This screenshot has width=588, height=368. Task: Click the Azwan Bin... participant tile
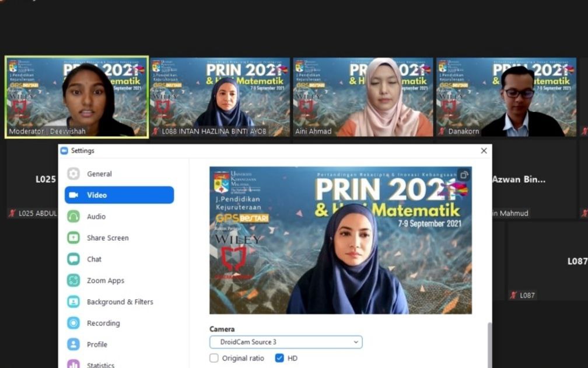[x=534, y=180]
